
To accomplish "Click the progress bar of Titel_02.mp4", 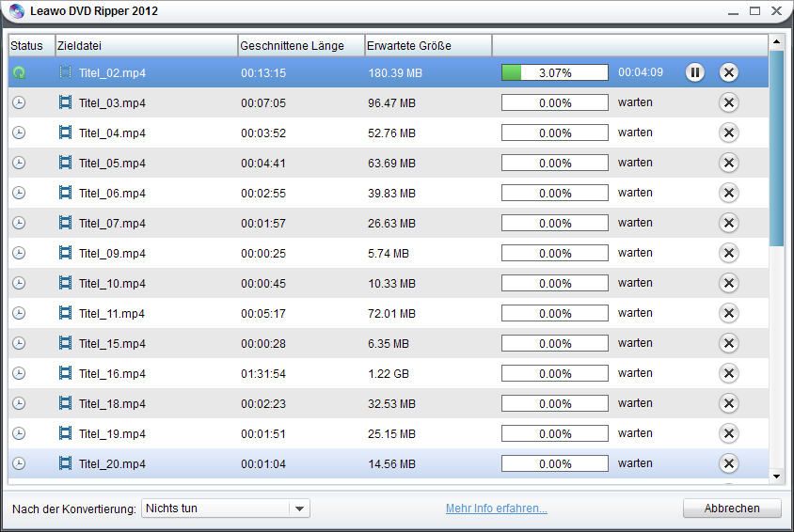I will [x=554, y=72].
